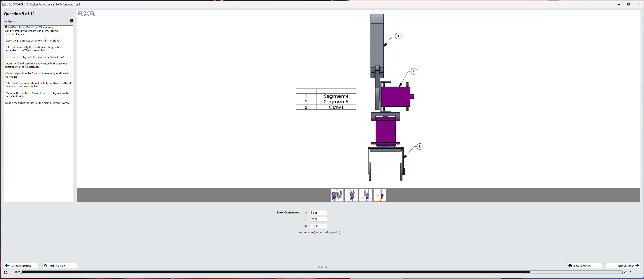The width and height of the screenshot is (644, 279).
Task: Advance to Next Question
Action: (x=622, y=266)
